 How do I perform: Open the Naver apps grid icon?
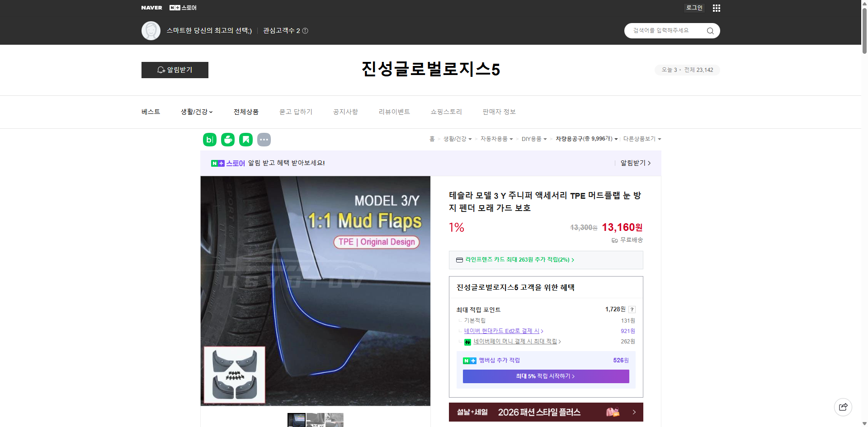[x=716, y=8]
